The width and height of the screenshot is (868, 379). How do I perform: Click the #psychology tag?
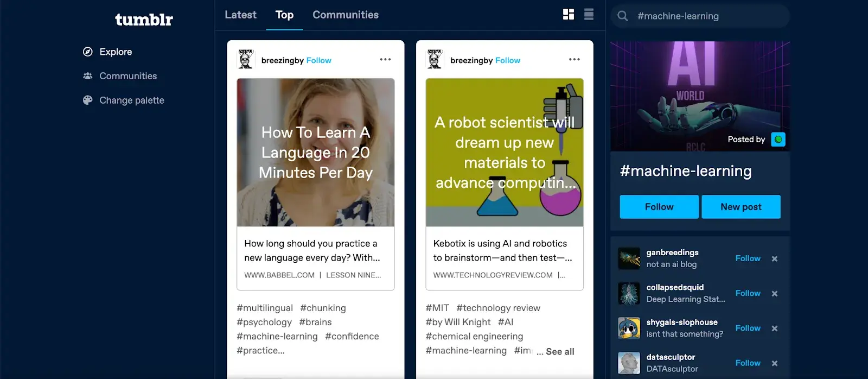click(x=264, y=322)
